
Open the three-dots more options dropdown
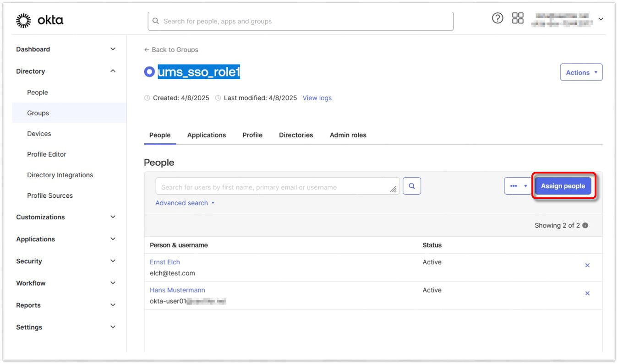pos(517,186)
